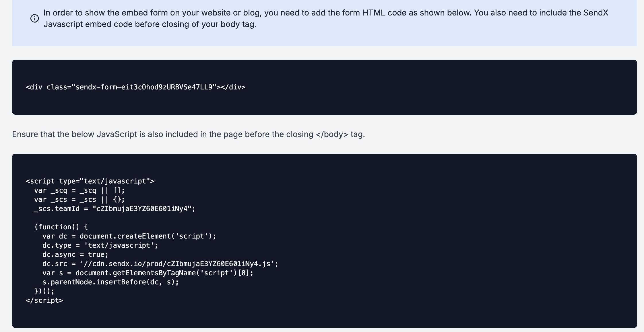Screen dimensions: 644x332
Task: Click the document.createElement('script') line
Action: tap(129, 236)
